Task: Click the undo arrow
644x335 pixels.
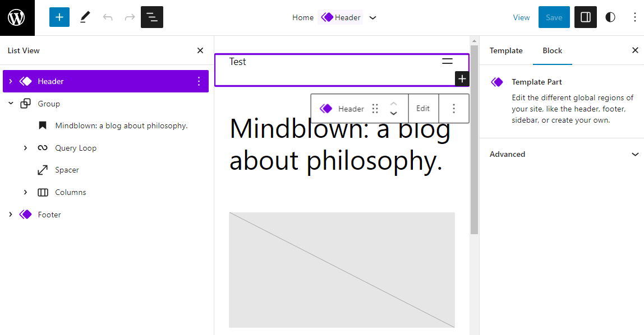Action: point(107,17)
